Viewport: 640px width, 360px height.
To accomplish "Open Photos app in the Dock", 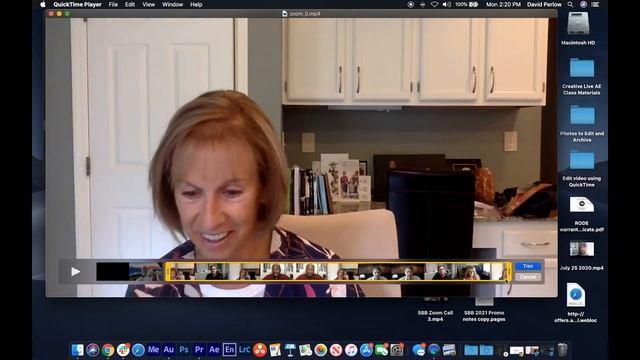I will point(321,350).
